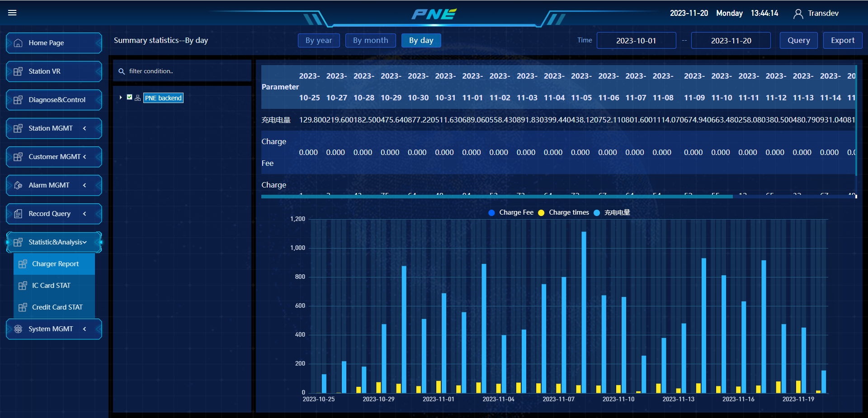Click the Home Page house icon
This screenshot has width=868, height=418.
18,43
